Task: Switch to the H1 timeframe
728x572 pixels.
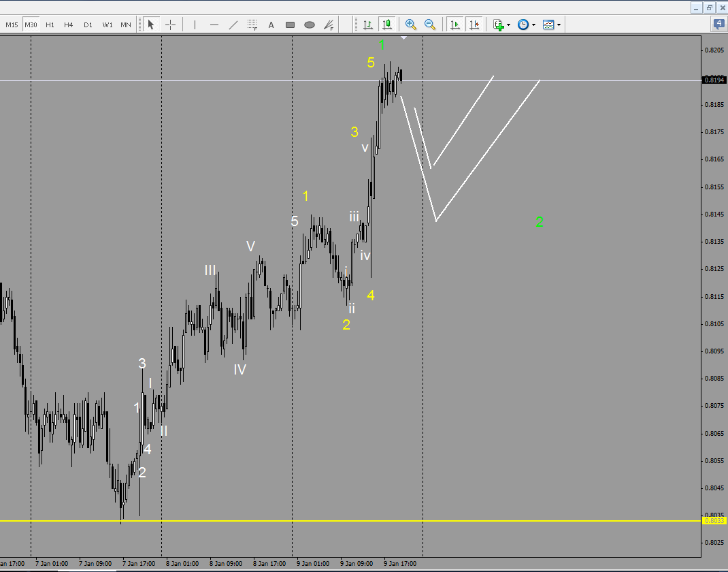Action: tap(50, 24)
